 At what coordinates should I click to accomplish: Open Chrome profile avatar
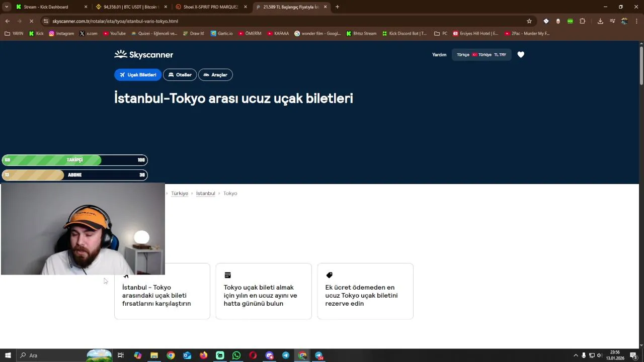[x=624, y=21]
